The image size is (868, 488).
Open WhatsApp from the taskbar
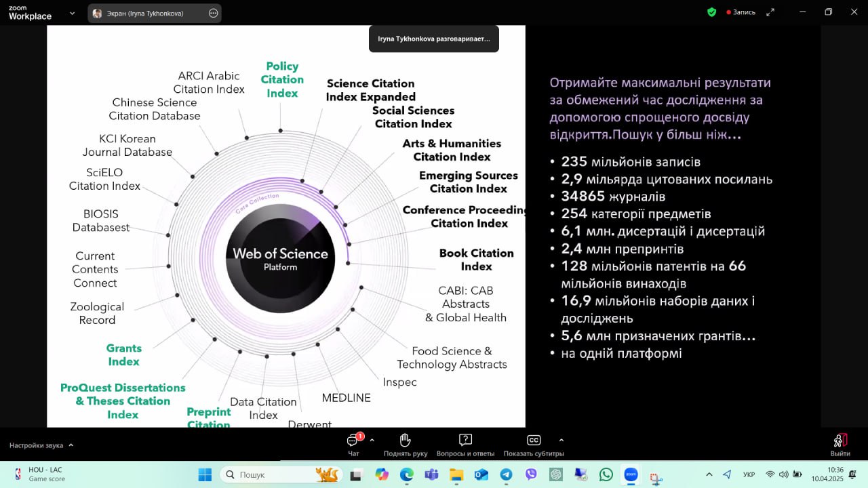pyautogui.click(x=606, y=474)
